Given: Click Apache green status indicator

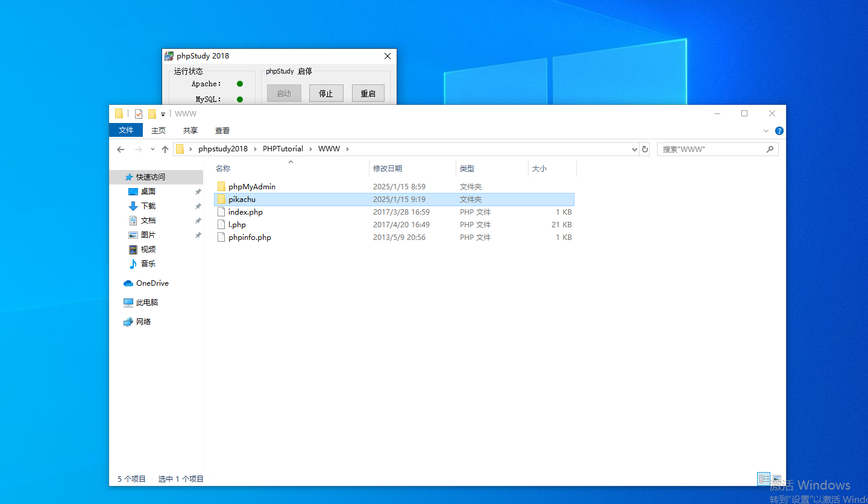Looking at the screenshot, I should coord(240,84).
